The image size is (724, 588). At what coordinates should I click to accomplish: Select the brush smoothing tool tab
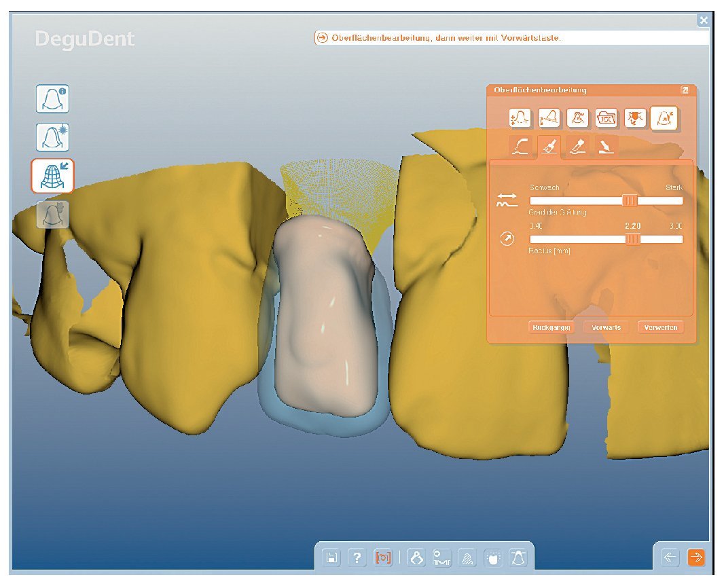point(549,145)
